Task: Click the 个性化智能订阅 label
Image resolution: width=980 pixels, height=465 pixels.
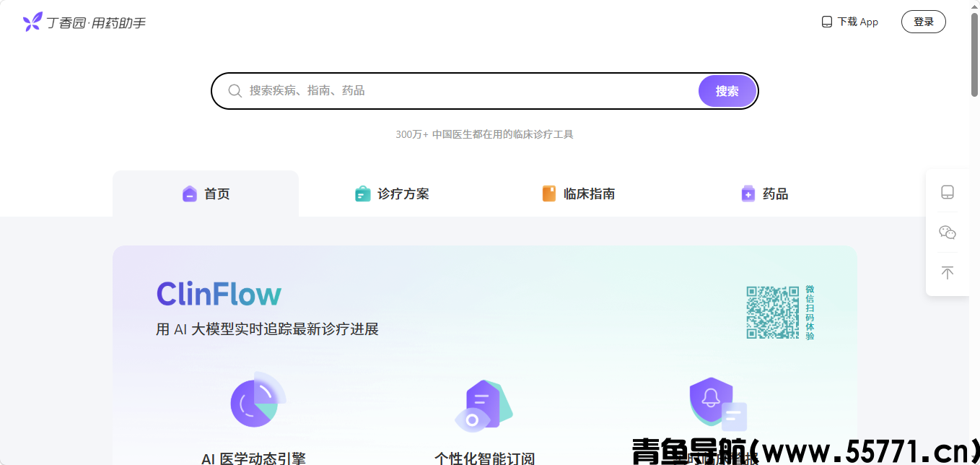Action: (485, 458)
